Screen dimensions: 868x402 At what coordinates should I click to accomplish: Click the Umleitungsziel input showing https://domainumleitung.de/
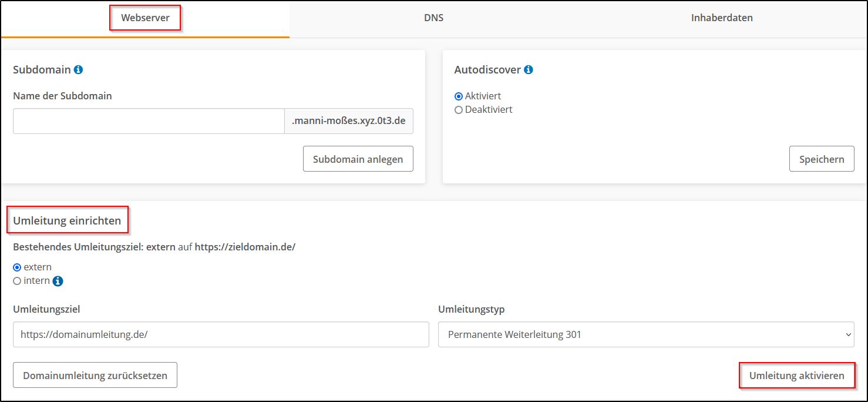(x=220, y=334)
